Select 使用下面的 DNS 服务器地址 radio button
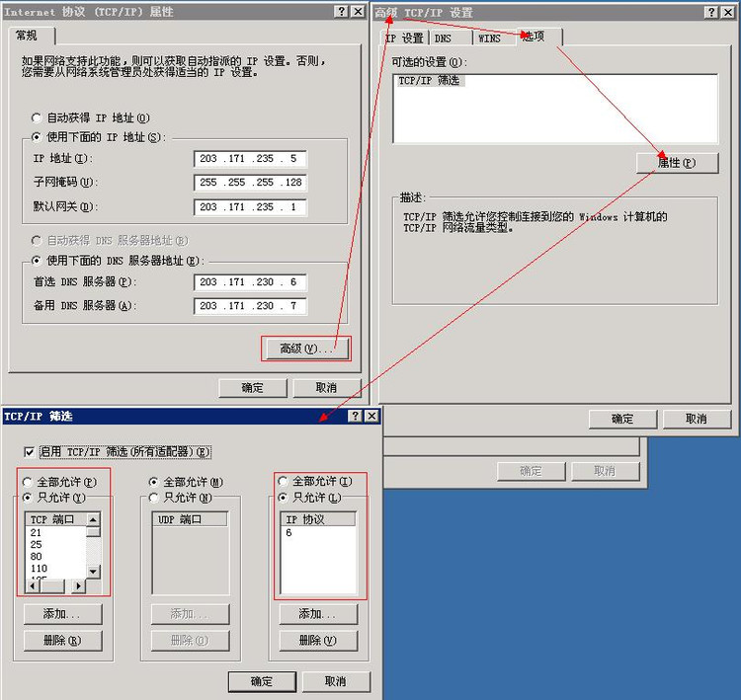Image resolution: width=741 pixels, height=700 pixels. point(37,261)
